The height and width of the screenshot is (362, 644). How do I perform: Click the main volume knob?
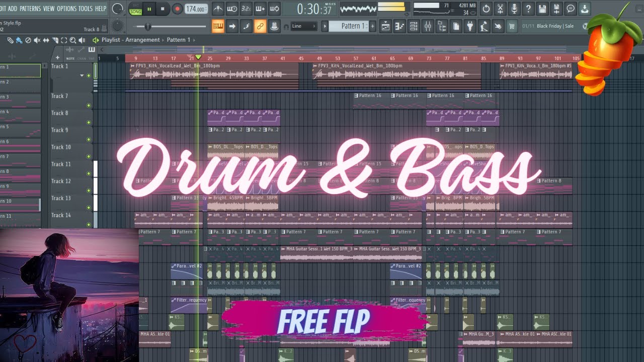tap(117, 9)
